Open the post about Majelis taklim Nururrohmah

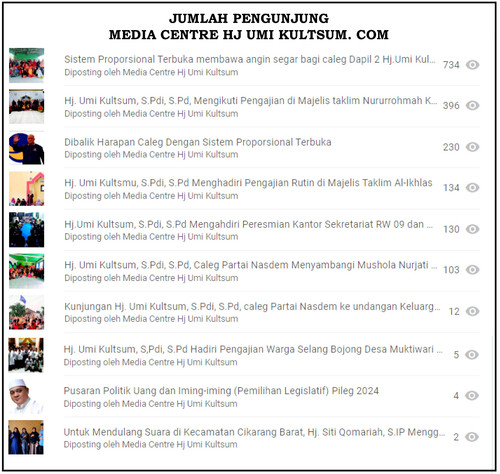(250, 101)
